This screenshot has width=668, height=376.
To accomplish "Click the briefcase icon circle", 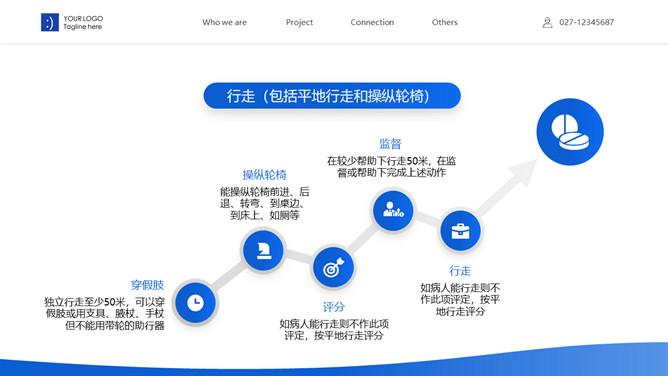I will point(461,231).
